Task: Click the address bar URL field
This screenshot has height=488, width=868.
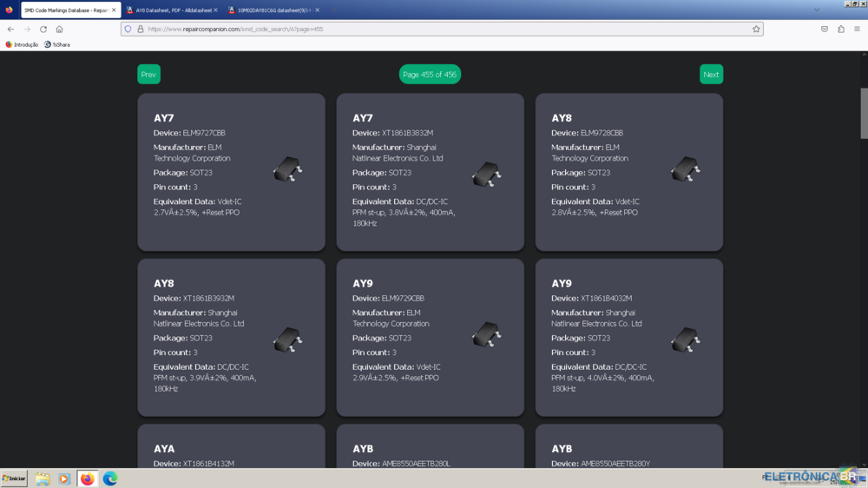Action: [x=443, y=29]
